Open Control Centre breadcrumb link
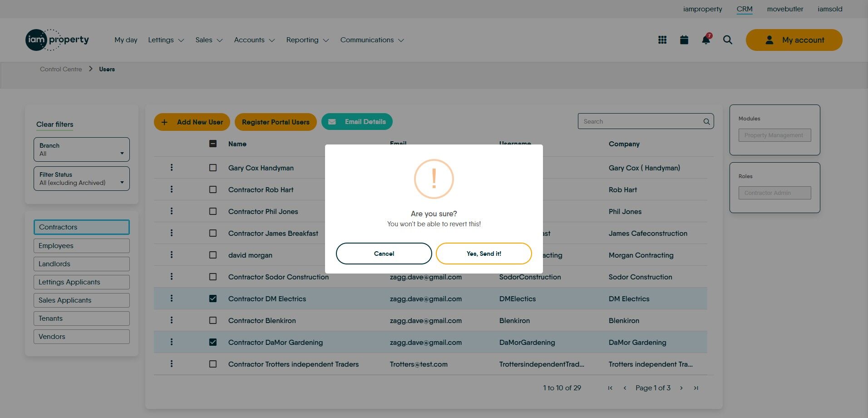Screen dimensions: 868x418 tap(61, 69)
